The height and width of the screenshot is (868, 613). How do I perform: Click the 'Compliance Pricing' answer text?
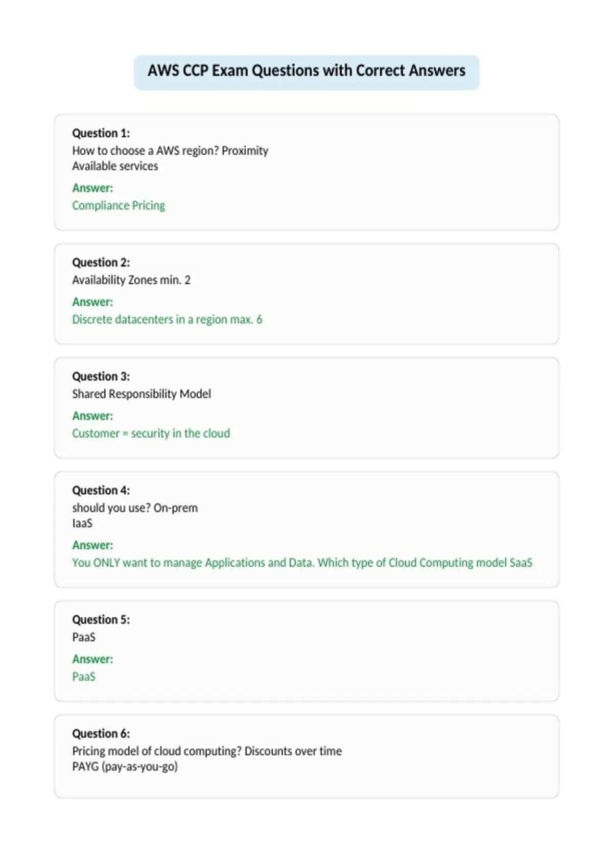pos(119,205)
